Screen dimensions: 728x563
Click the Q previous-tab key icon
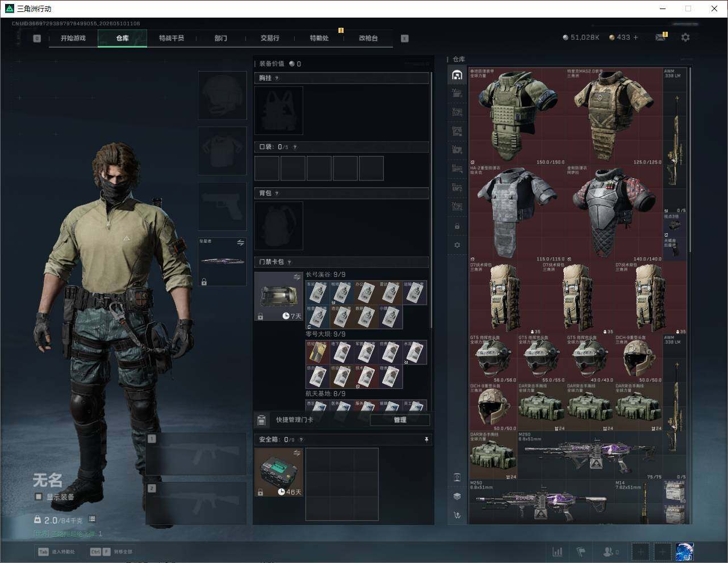point(37,39)
